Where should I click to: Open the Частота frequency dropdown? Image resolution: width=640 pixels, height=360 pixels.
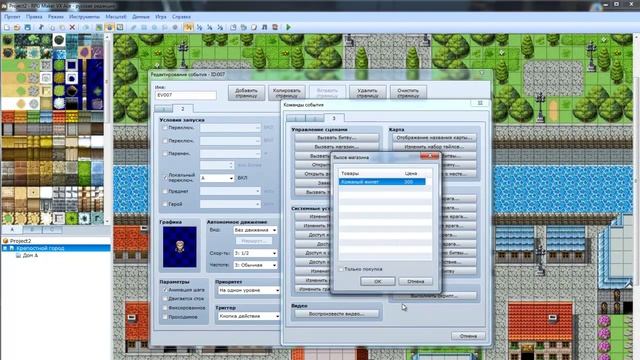click(x=255, y=265)
